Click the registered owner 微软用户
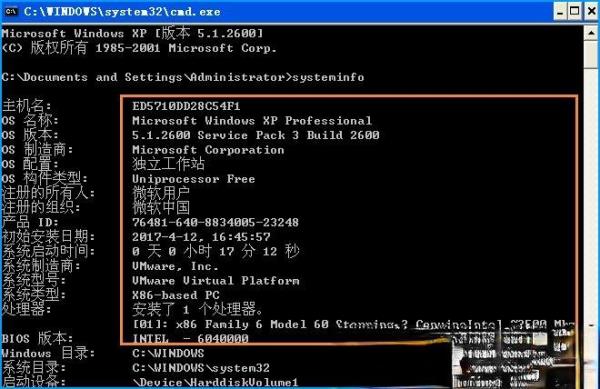Viewport: 600px width, 389px height. (x=161, y=193)
